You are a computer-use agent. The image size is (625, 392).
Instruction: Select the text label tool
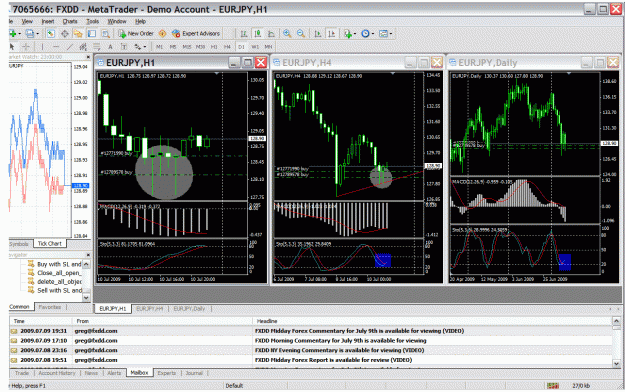click(124, 47)
